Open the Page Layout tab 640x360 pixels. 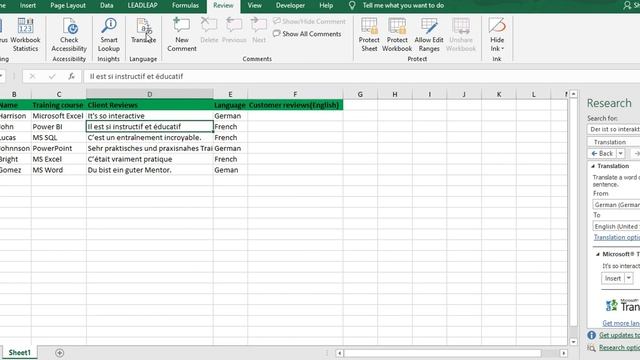[x=68, y=6]
